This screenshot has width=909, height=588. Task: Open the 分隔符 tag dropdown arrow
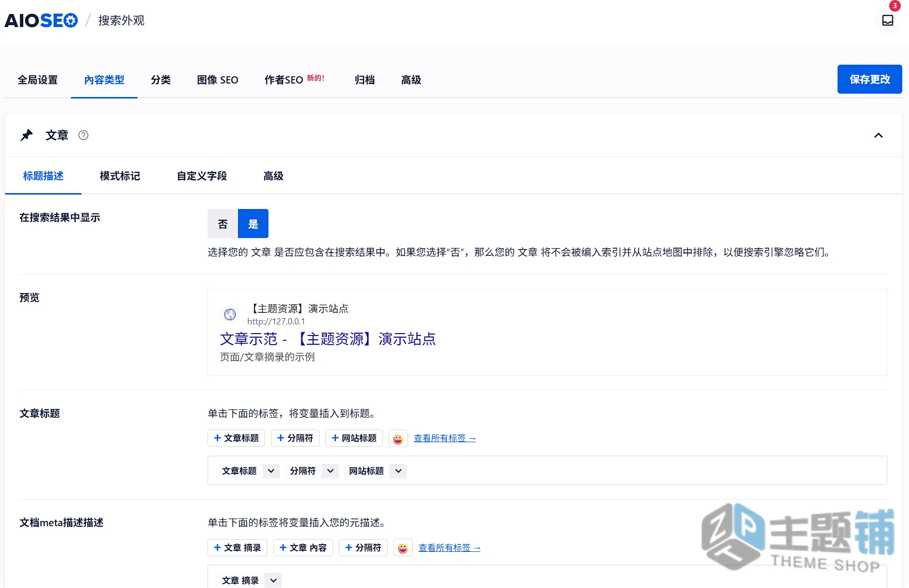click(x=330, y=471)
